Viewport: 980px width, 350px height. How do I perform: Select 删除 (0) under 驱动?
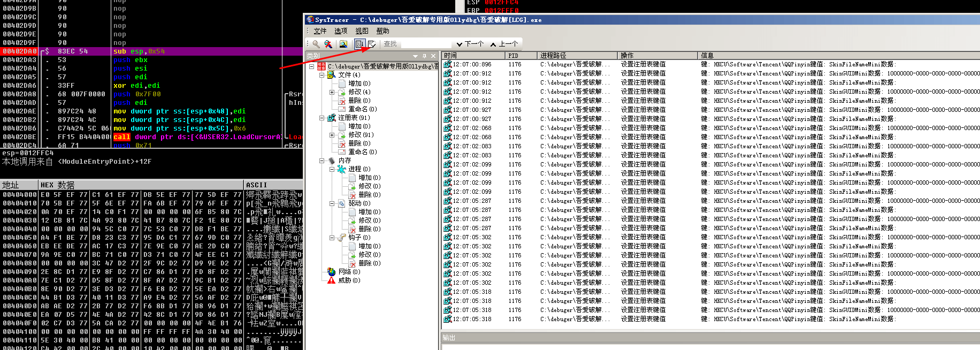(370, 229)
